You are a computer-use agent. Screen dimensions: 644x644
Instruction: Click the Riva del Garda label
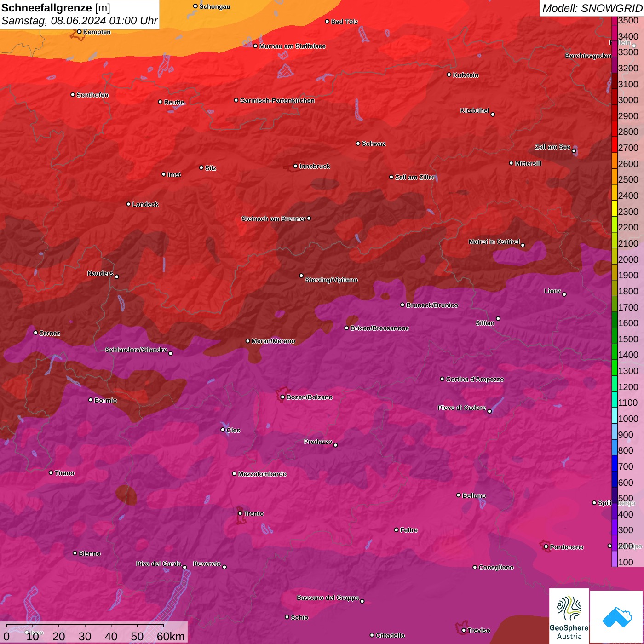(158, 563)
